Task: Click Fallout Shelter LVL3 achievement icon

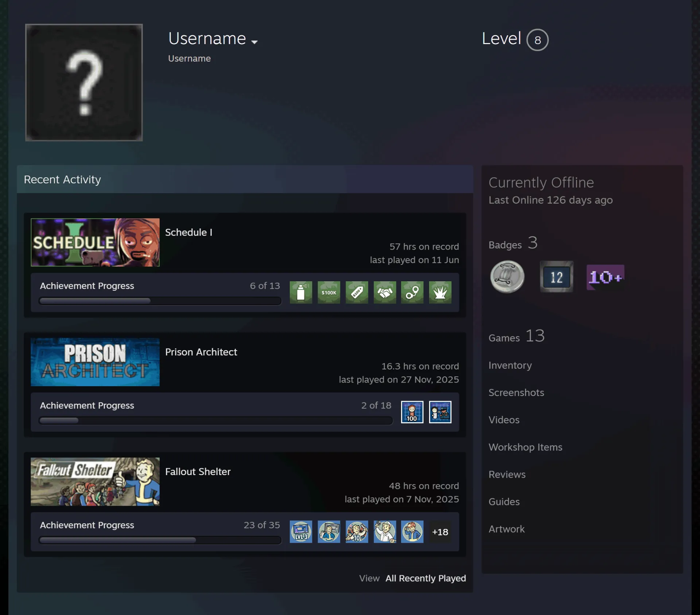Action: coord(301,532)
